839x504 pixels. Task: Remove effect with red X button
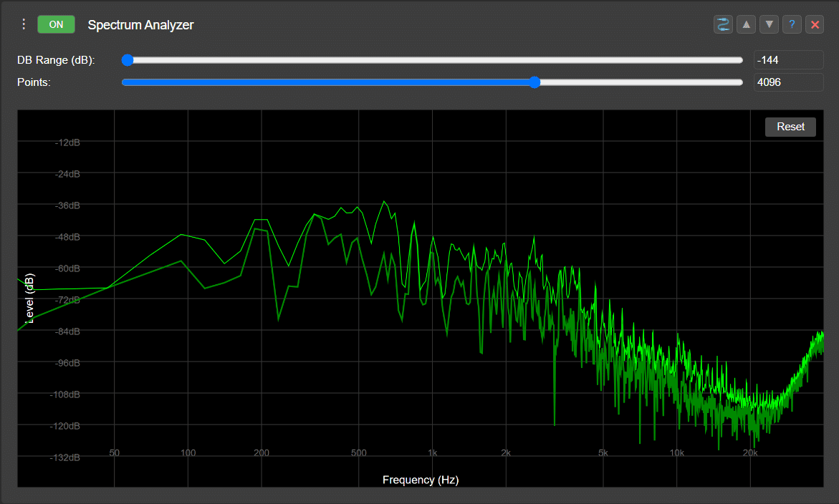pyautogui.click(x=815, y=24)
